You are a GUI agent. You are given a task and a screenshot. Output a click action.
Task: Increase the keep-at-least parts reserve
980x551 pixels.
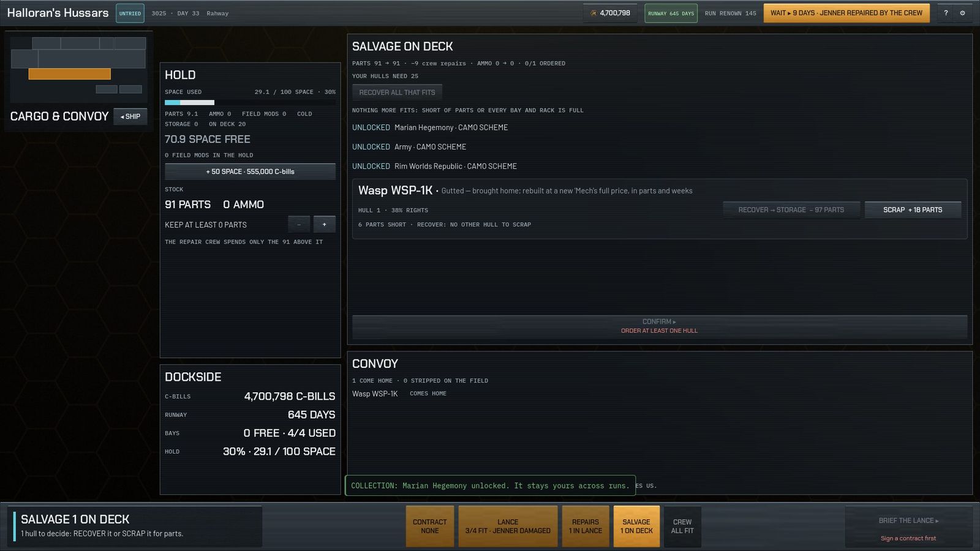(x=324, y=225)
